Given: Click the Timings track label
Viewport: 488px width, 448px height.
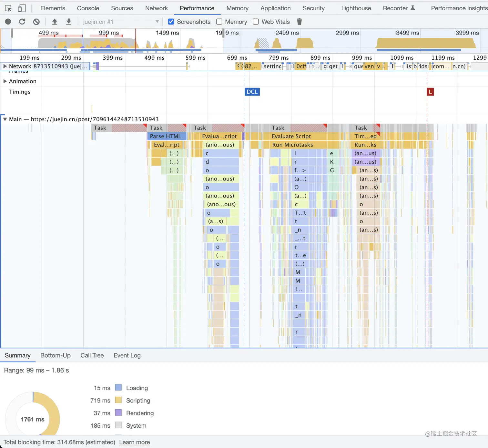Looking at the screenshot, I should click(20, 92).
